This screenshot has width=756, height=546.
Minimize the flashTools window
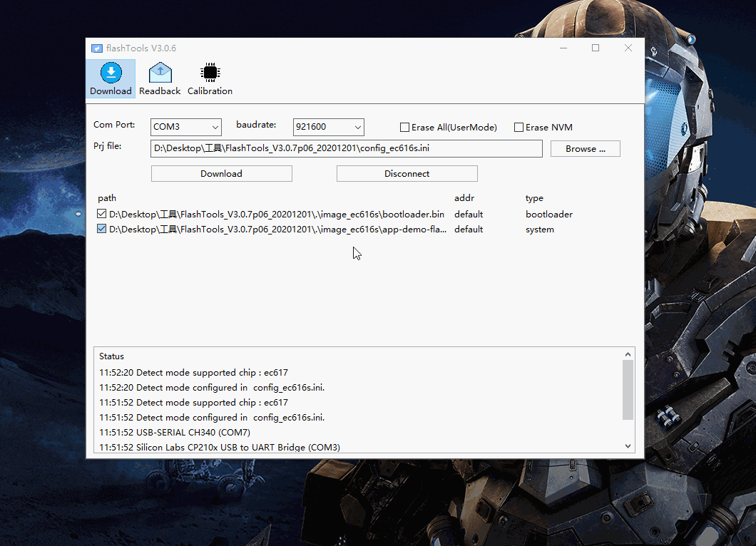[563, 48]
